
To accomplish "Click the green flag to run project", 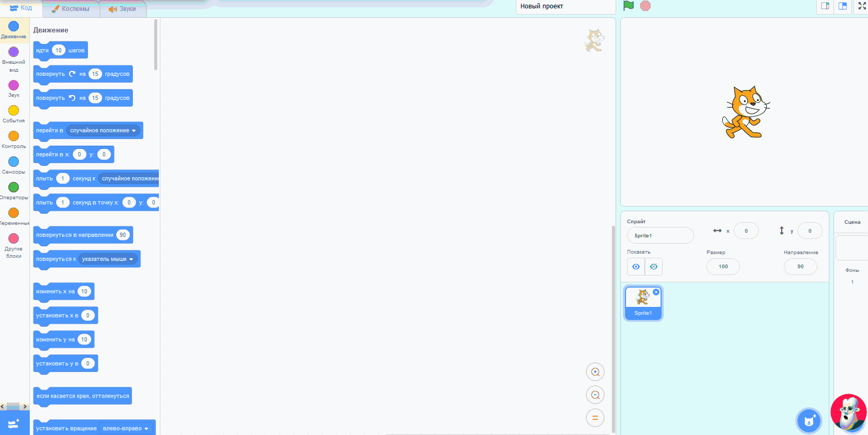I will (x=629, y=6).
